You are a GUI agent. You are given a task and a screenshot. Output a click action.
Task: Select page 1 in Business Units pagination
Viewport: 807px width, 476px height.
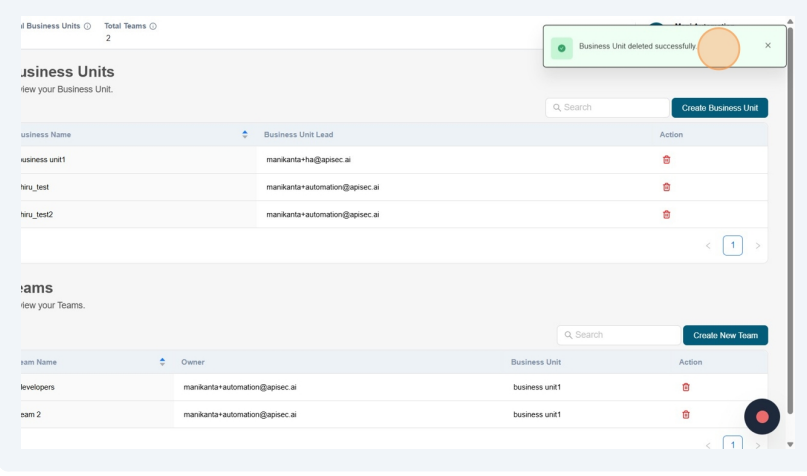pos(733,245)
